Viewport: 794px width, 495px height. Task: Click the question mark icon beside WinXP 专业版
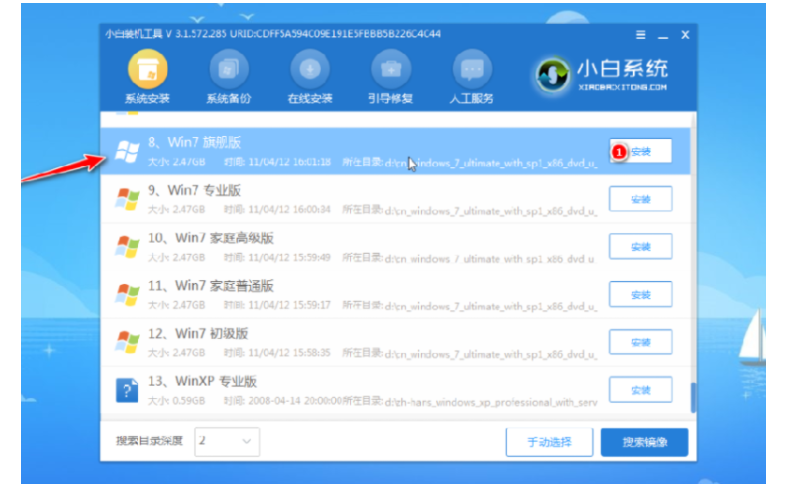coord(127,389)
